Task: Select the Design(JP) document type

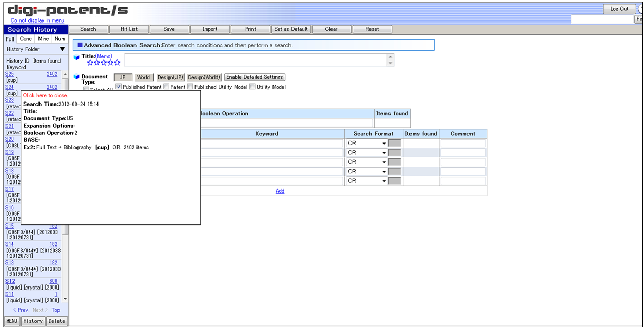Action: (x=170, y=77)
